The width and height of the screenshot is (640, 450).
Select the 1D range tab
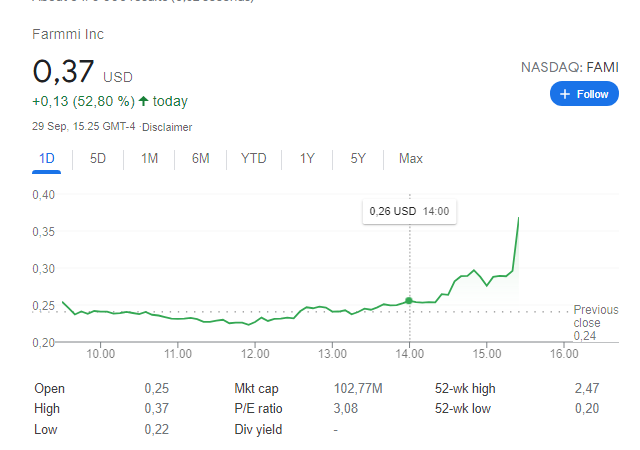click(46, 158)
